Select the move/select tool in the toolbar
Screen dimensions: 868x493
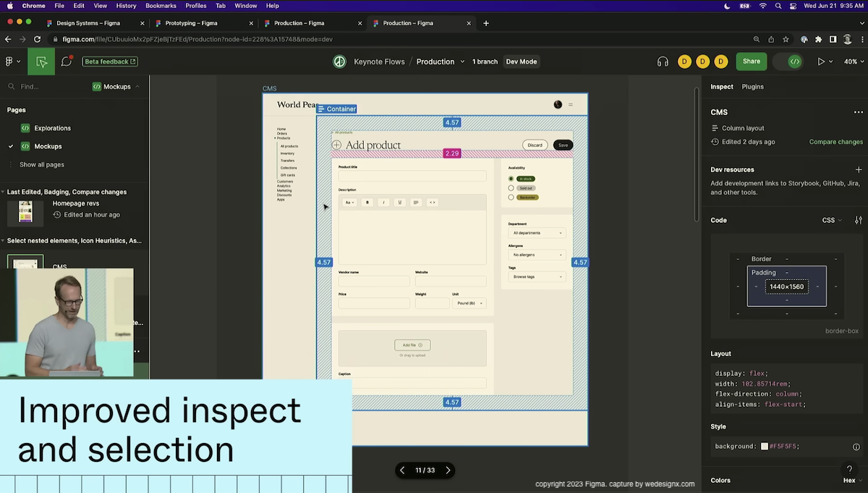(41, 62)
